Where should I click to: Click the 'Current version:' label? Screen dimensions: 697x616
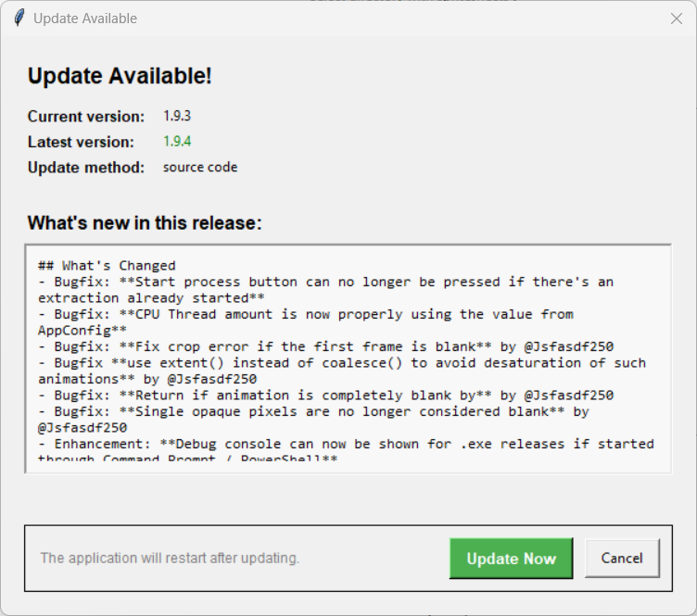[86, 117]
